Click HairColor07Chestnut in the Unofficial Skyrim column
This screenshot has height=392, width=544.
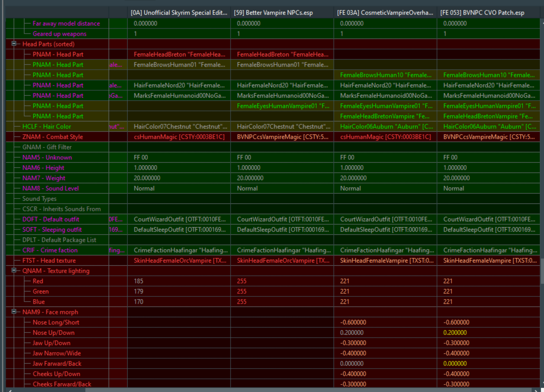coord(180,126)
